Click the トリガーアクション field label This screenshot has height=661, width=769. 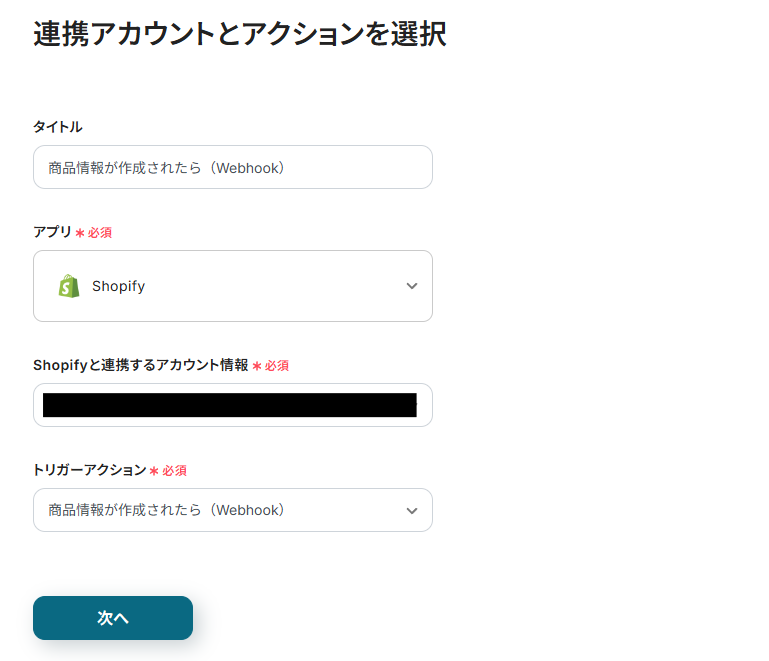pos(90,470)
